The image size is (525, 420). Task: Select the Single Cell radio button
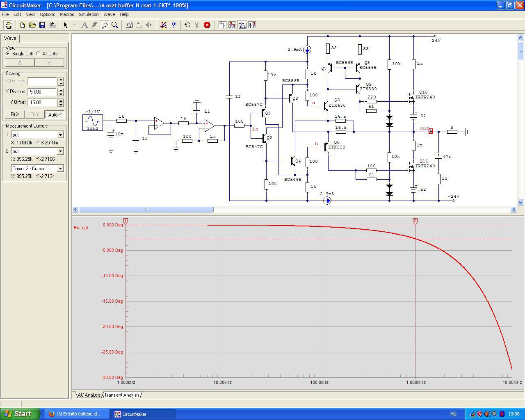click(8, 54)
